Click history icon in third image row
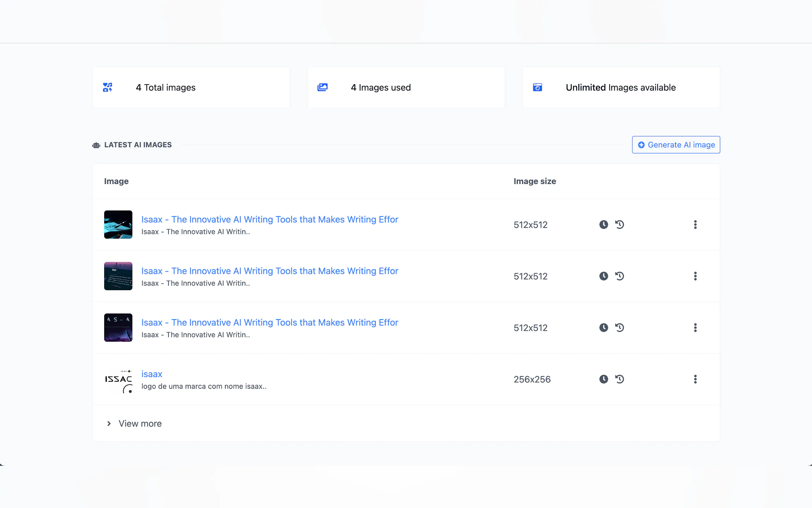 point(619,328)
